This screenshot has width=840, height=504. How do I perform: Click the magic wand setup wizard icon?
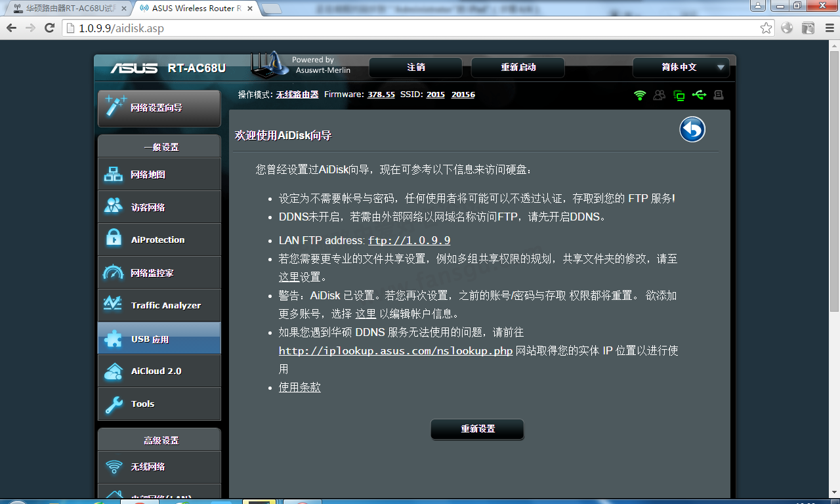pos(115,107)
